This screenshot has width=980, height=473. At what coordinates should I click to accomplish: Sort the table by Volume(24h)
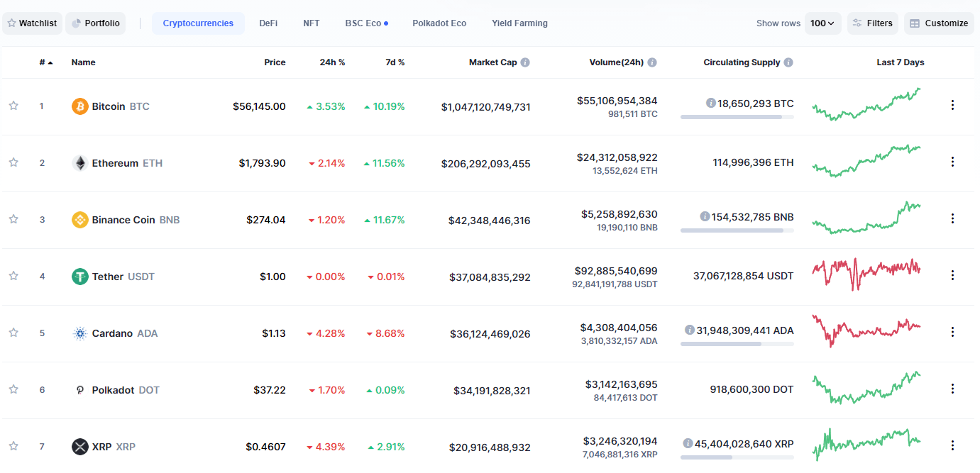click(x=617, y=62)
